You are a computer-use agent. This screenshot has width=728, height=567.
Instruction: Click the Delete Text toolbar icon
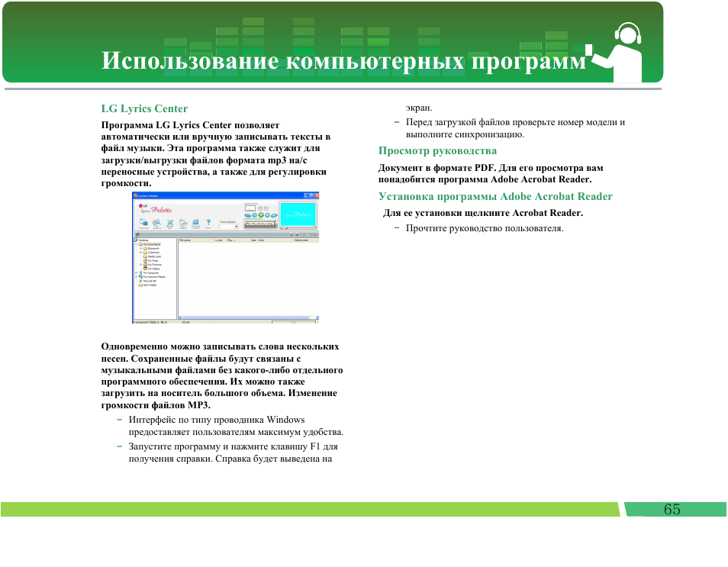point(169,222)
